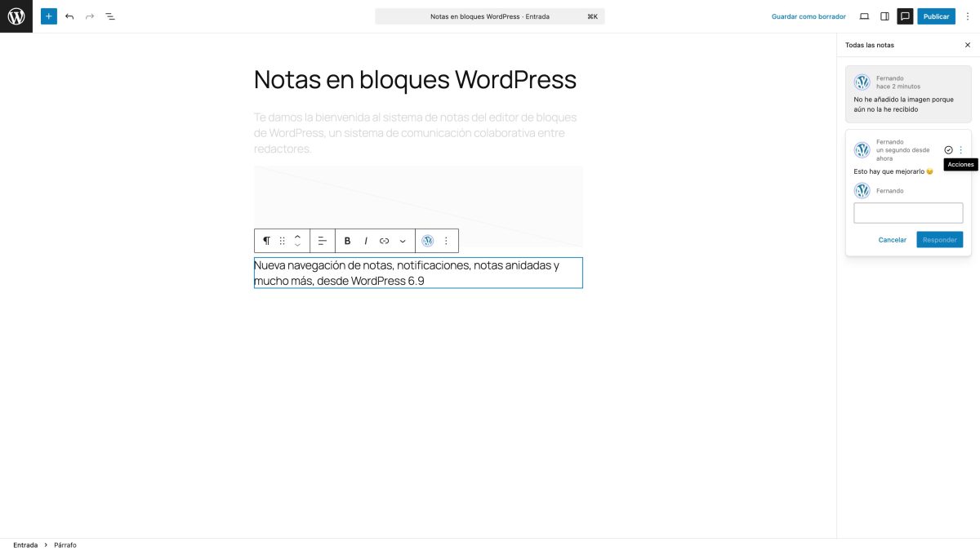Open the block inserter with the plus icon

48,16
